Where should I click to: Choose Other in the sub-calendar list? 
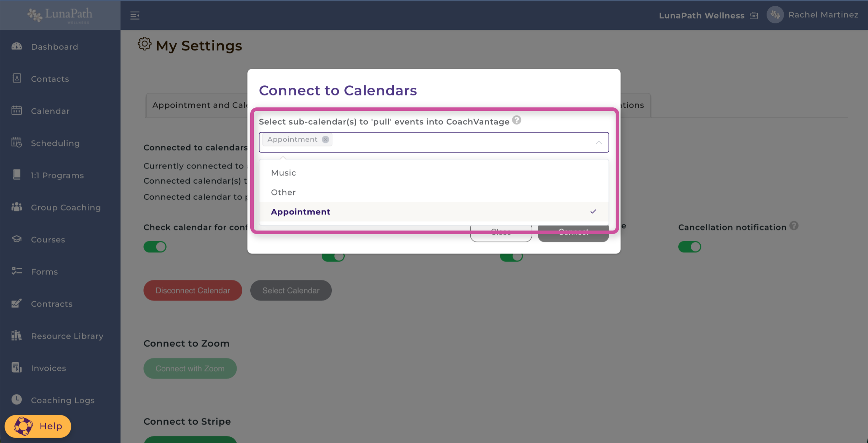283,192
